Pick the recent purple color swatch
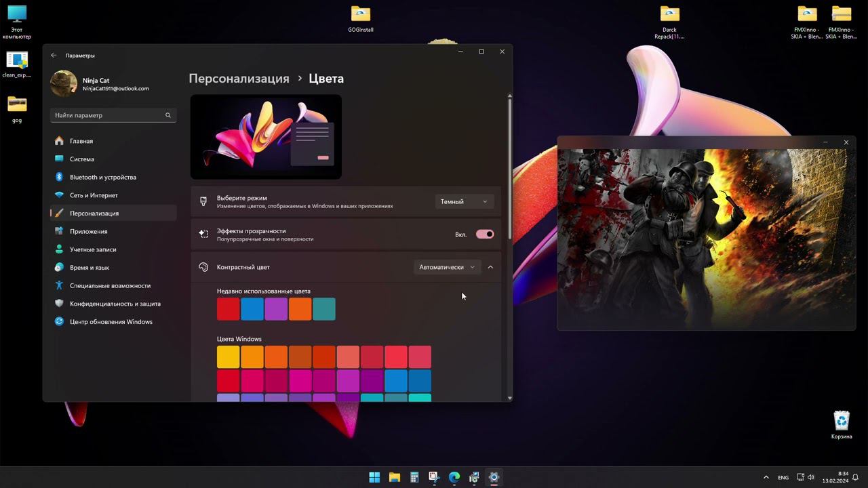The width and height of the screenshot is (868, 488). (x=276, y=309)
